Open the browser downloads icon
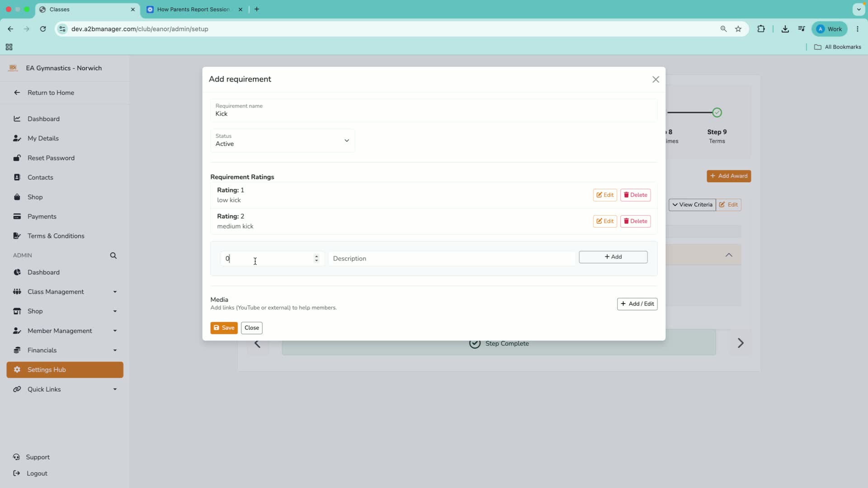 tap(785, 29)
